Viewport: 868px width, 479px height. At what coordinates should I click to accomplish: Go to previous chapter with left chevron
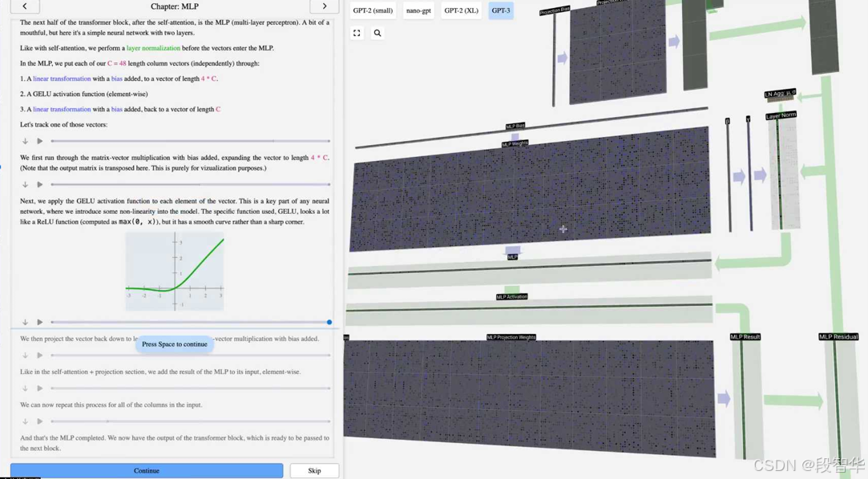tap(25, 6)
